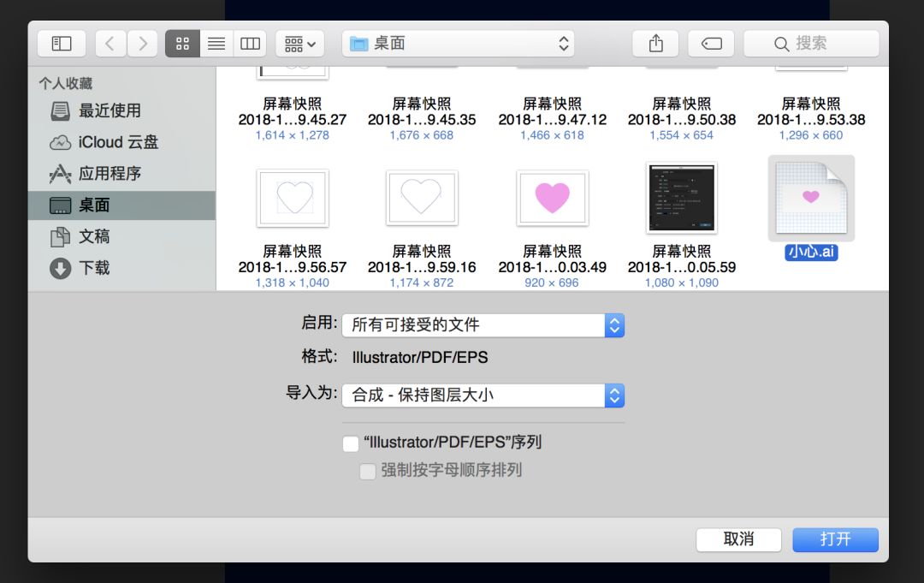
Task: Enable the "Illustrator/PDF/EPS"序列 checkbox
Action: click(351, 443)
